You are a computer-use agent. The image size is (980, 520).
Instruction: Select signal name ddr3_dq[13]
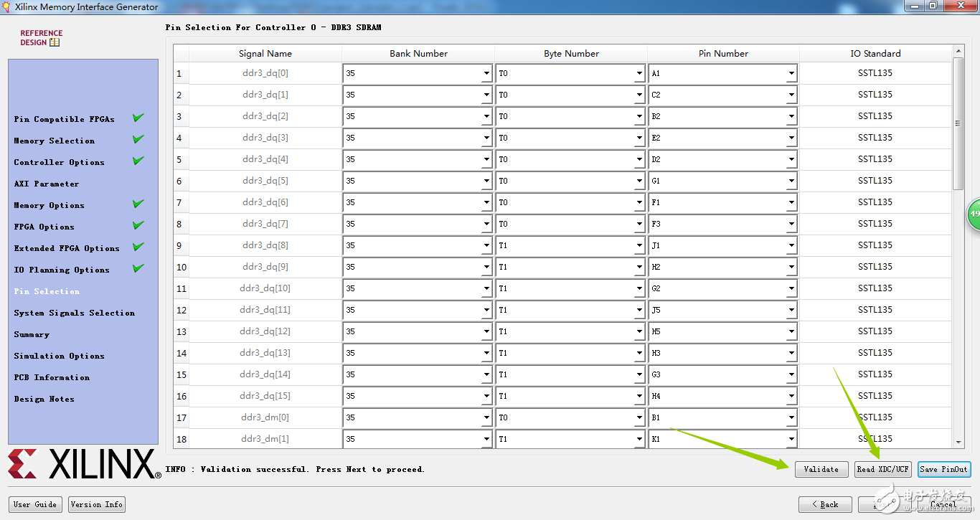(265, 353)
